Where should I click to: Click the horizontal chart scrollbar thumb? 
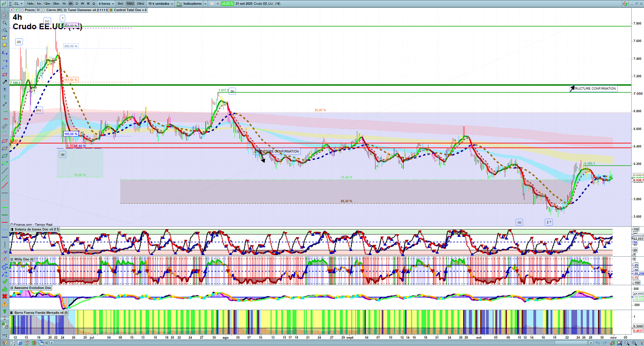pos(571,343)
